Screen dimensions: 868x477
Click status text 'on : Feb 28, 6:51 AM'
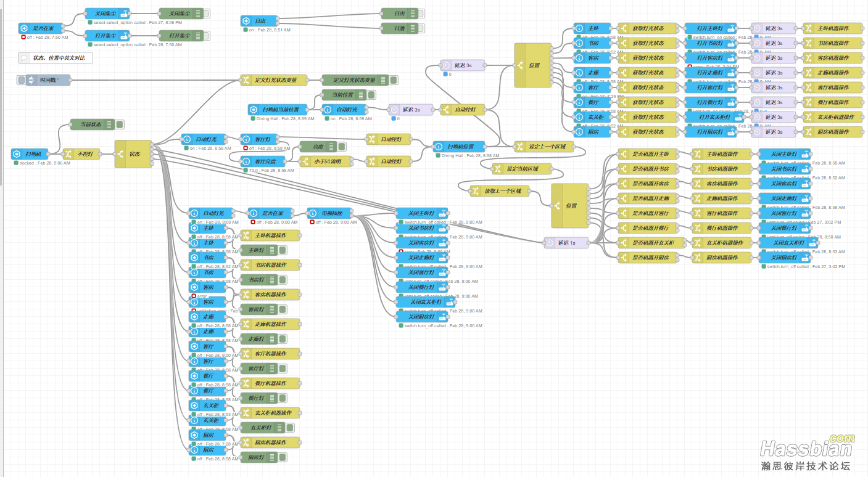click(x=270, y=30)
